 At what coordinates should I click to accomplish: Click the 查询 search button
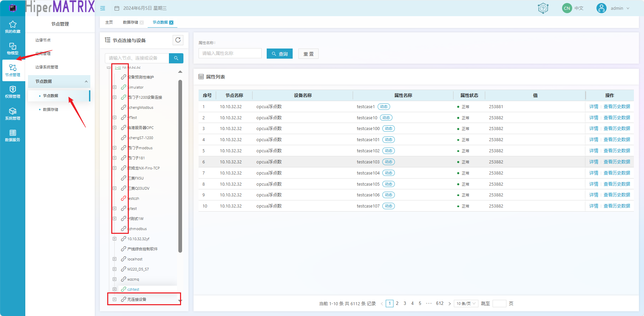click(280, 54)
